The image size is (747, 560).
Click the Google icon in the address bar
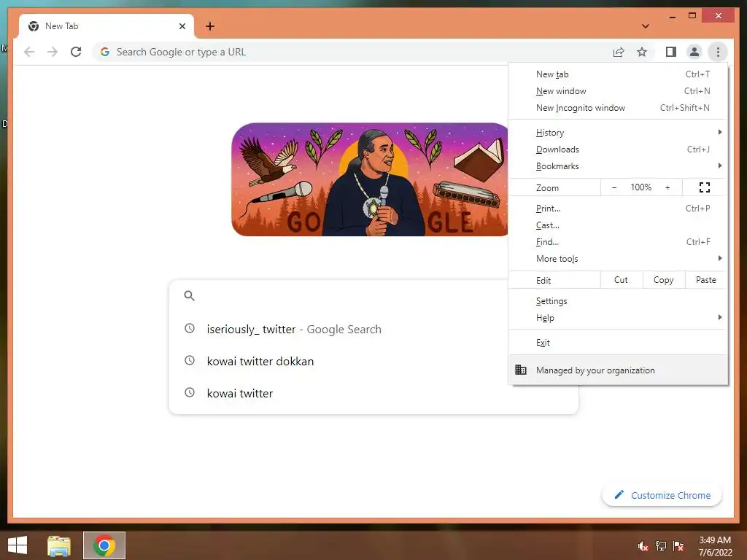tap(105, 52)
